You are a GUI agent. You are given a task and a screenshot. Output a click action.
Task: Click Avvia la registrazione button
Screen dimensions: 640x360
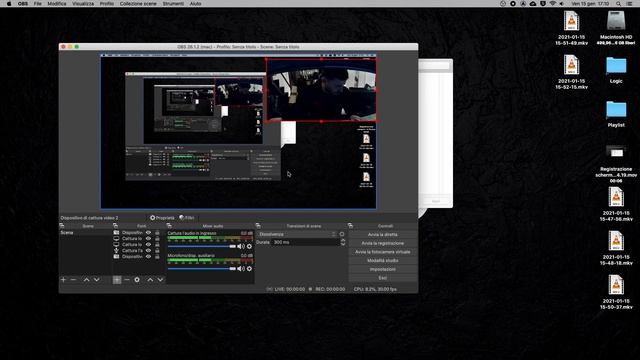[x=382, y=243]
